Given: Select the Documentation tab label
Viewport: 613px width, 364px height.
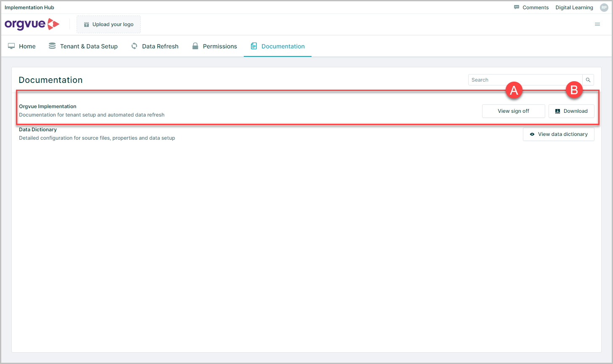Looking at the screenshot, I should [x=283, y=46].
